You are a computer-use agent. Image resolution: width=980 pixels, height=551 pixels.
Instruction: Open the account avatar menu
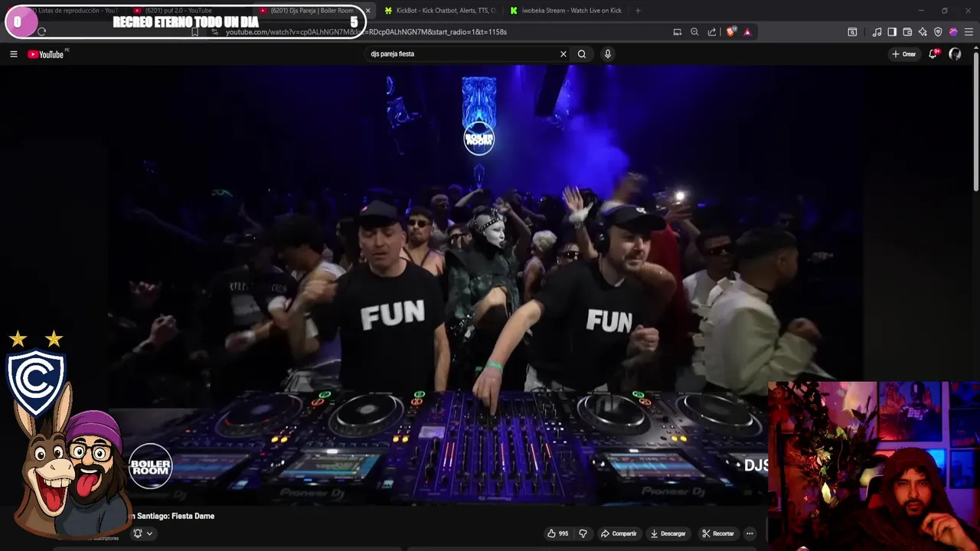(x=955, y=54)
